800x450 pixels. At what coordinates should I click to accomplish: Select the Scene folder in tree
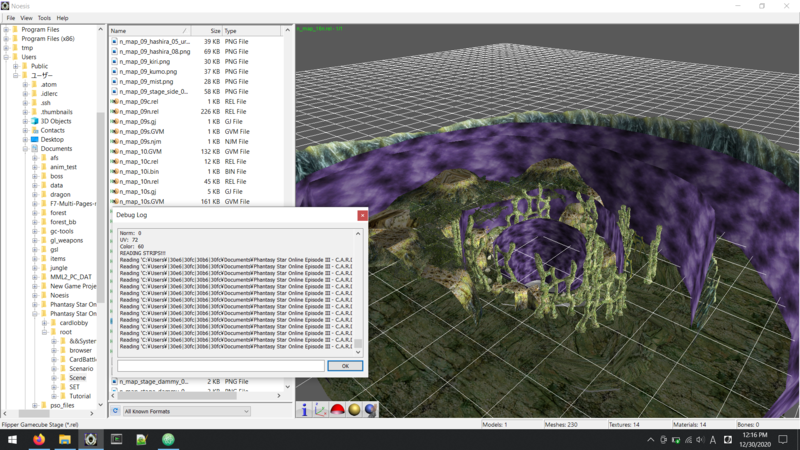[78, 378]
